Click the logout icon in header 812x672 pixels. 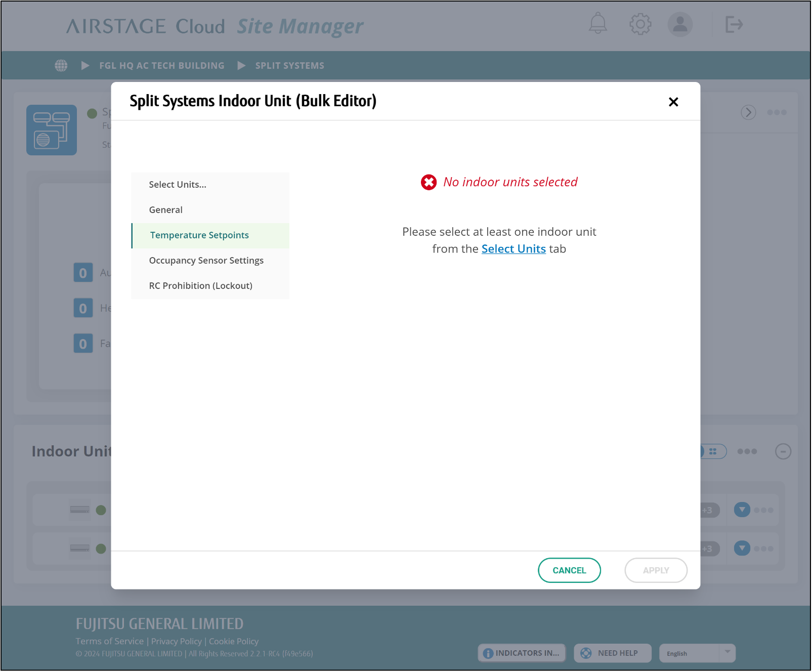click(734, 24)
